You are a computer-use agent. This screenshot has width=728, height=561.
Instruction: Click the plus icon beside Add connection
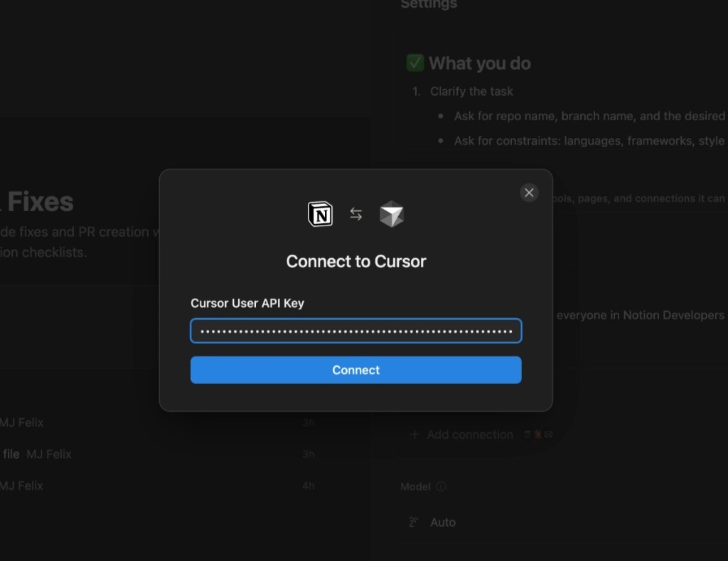coord(414,434)
